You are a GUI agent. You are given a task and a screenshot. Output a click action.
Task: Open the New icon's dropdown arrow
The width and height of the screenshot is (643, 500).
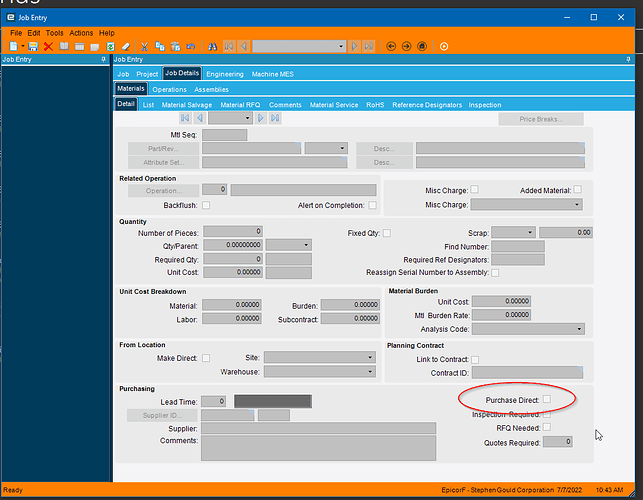23,46
